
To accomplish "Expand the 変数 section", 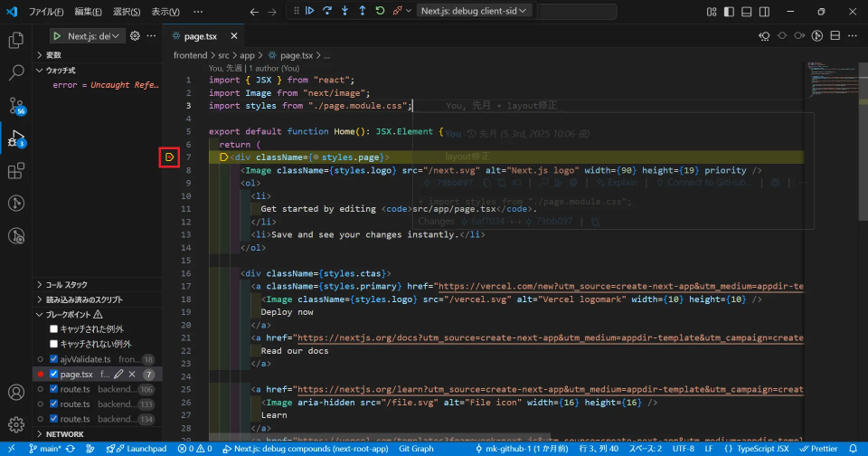I will 98,55.
